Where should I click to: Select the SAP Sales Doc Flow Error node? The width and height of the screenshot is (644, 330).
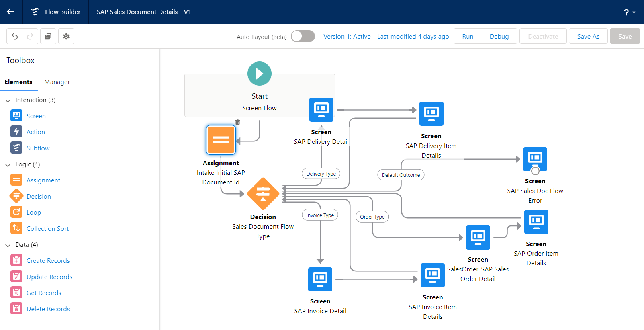[535, 159]
